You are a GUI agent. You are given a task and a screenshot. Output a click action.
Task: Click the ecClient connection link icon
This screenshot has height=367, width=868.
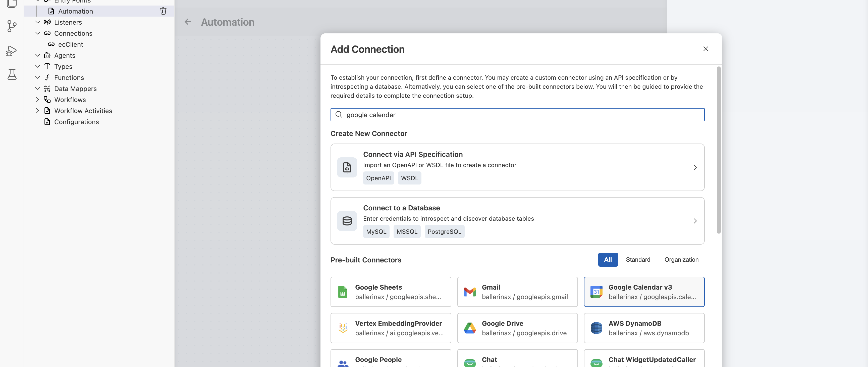pos(51,44)
